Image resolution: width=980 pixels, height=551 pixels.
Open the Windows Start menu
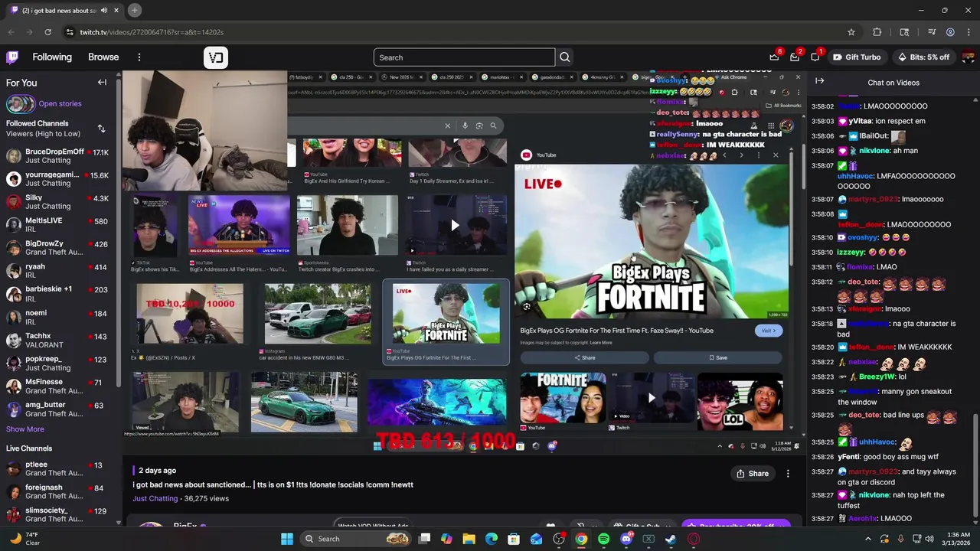coord(286,539)
